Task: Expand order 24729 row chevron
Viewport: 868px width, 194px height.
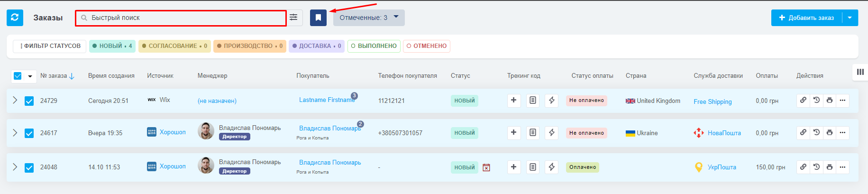Action: coord(15,100)
